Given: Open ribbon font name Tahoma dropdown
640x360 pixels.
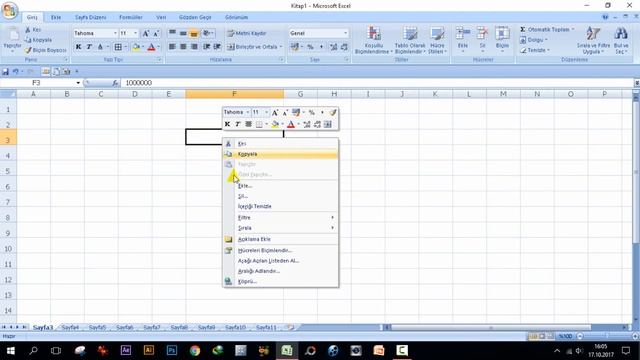Looking at the screenshot, I should 115,33.
